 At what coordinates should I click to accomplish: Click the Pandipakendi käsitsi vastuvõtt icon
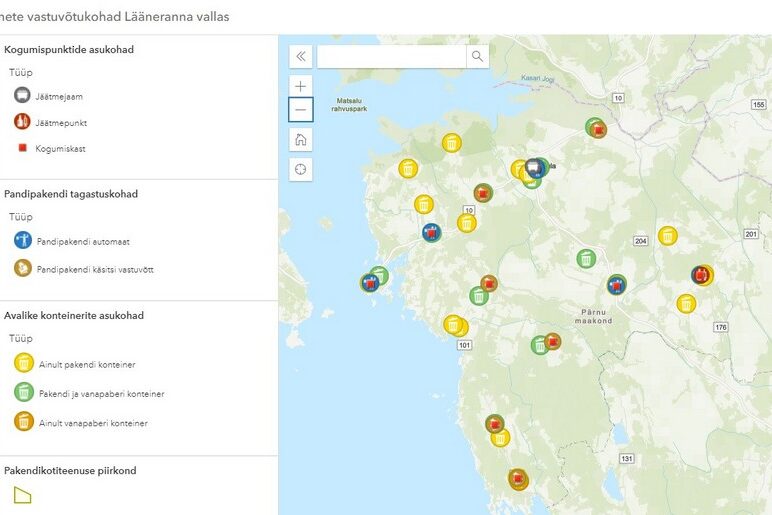[23, 268]
